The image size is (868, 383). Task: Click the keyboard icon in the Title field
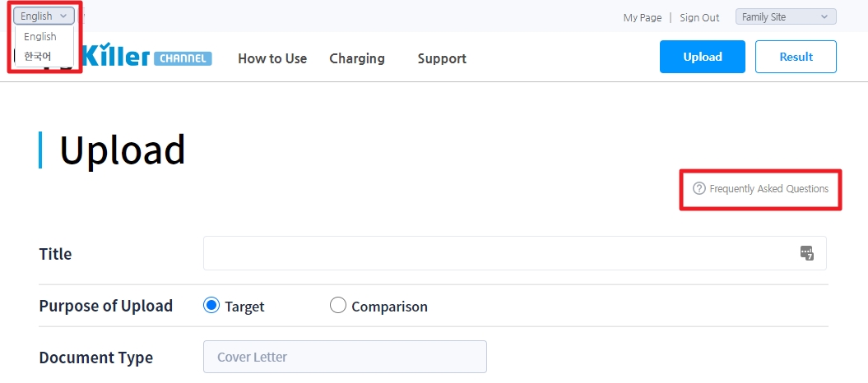tap(806, 253)
